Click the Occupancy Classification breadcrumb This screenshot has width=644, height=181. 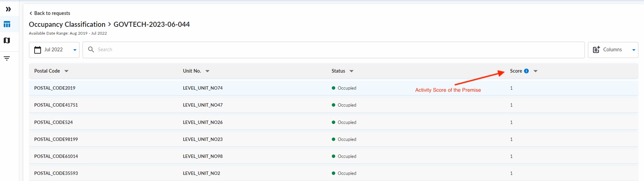click(x=67, y=24)
